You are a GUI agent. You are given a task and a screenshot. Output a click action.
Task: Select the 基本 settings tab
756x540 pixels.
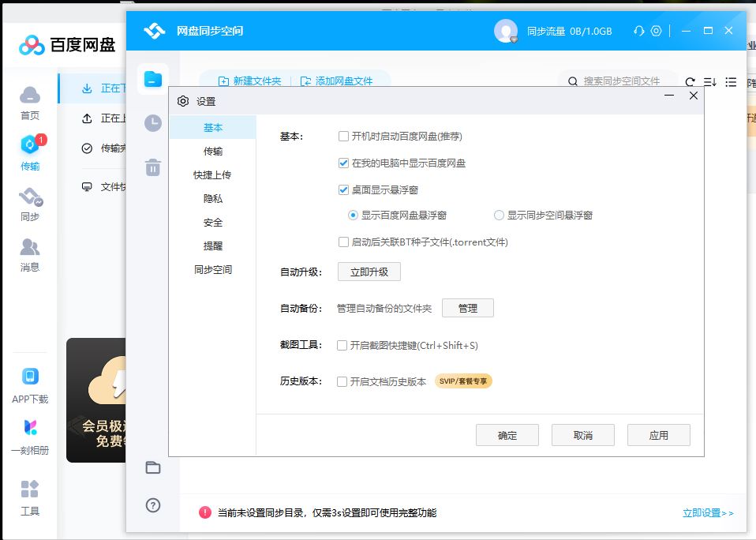click(212, 127)
